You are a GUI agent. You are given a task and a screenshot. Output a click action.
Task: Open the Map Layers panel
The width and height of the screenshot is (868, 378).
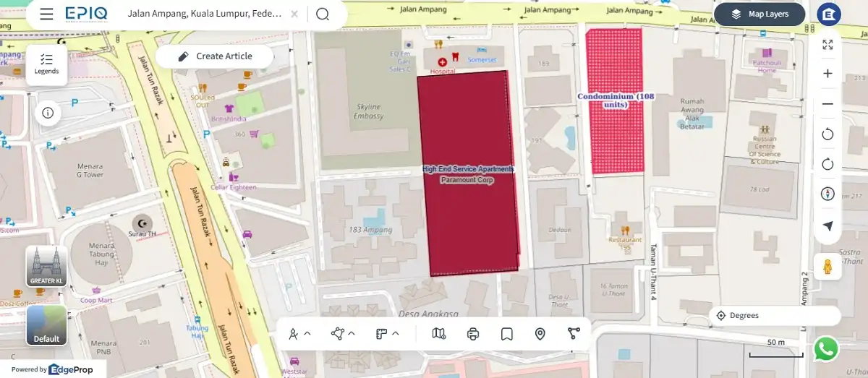point(759,14)
